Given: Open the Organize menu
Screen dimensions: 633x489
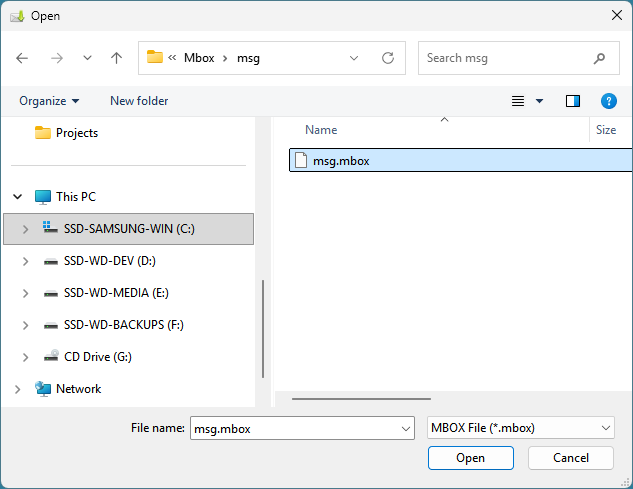Looking at the screenshot, I should click(49, 101).
